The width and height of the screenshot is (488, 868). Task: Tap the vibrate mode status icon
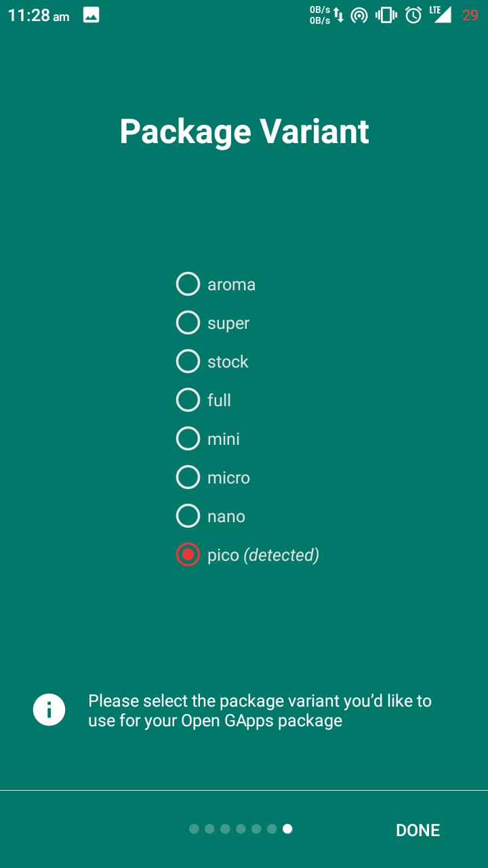386,15
